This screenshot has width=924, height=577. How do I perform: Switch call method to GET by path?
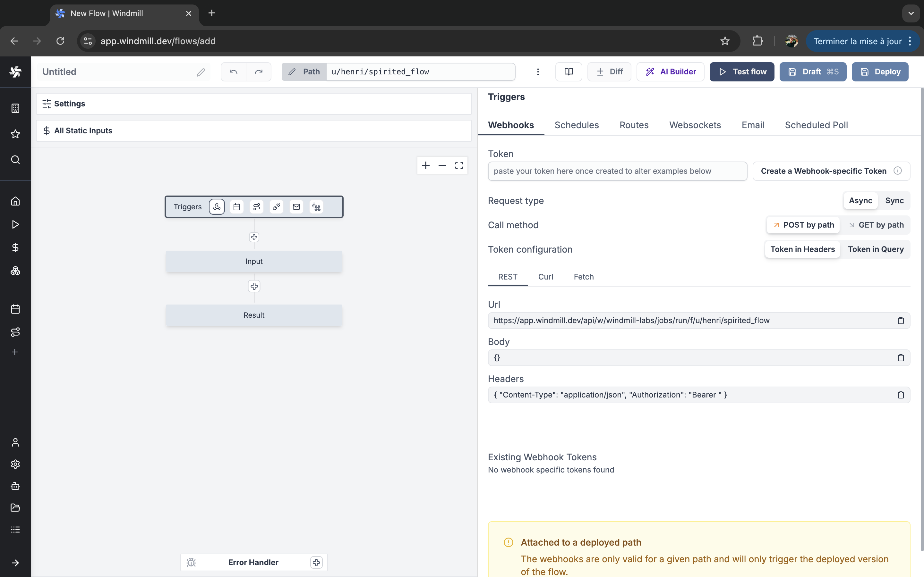click(x=877, y=225)
